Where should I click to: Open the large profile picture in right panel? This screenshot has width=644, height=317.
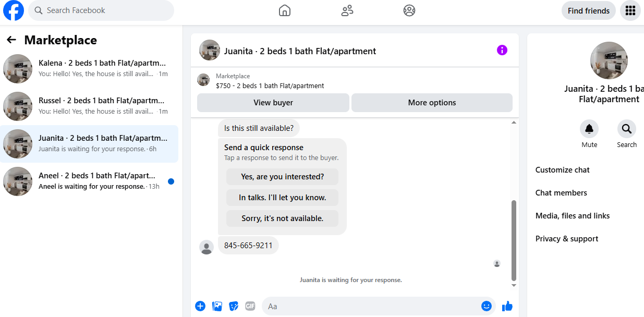(x=609, y=60)
